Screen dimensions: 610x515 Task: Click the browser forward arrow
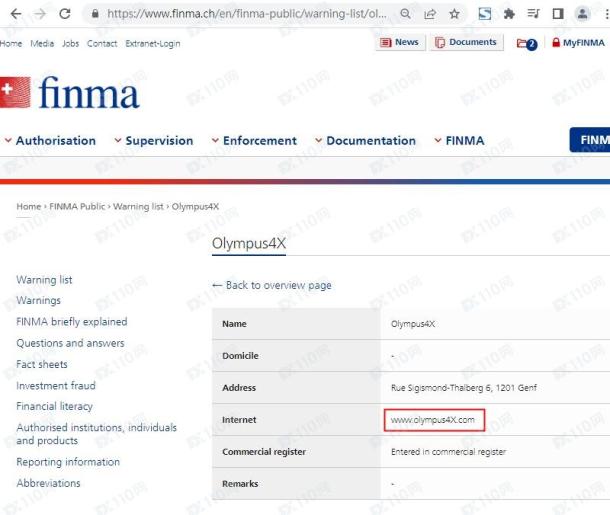tap(40, 14)
